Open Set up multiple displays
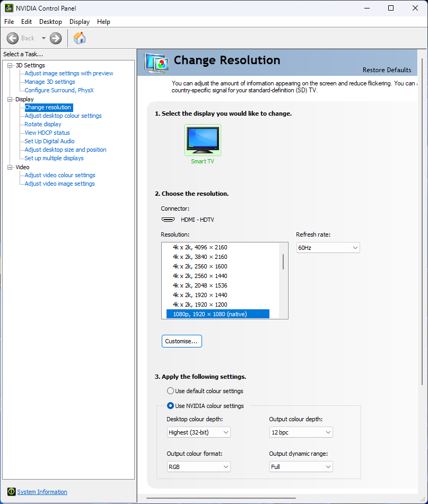 tap(54, 158)
